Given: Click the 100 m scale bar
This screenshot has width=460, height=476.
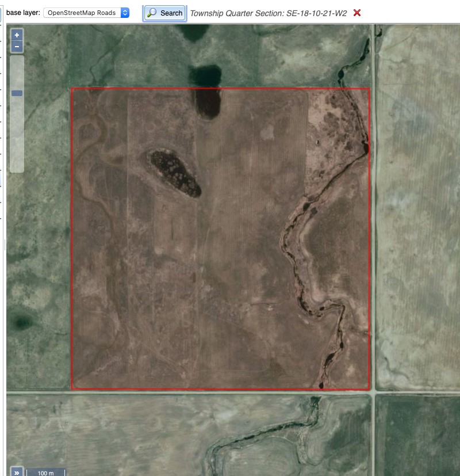Looking at the screenshot, I should coord(45,473).
